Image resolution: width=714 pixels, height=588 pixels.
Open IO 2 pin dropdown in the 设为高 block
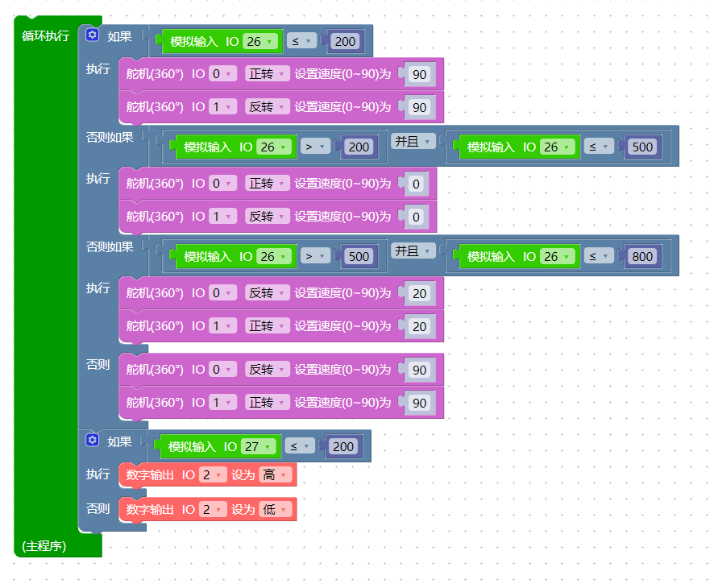click(212, 474)
